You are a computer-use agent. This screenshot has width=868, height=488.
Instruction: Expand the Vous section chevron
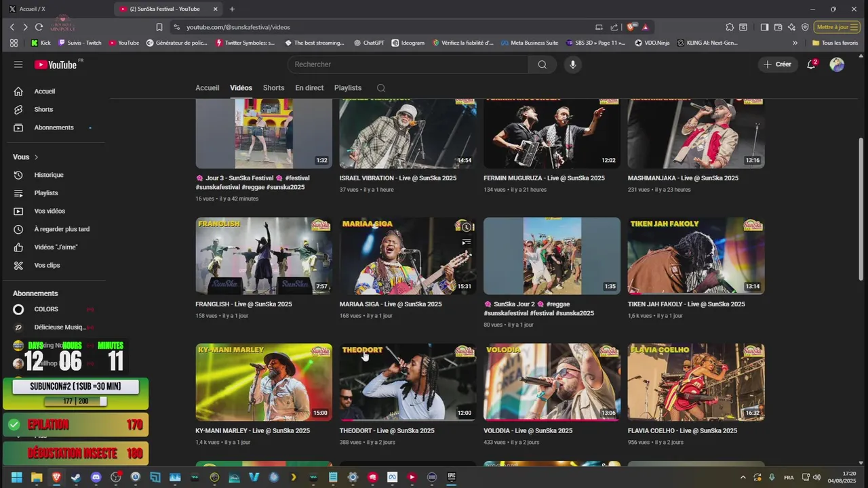(36, 157)
